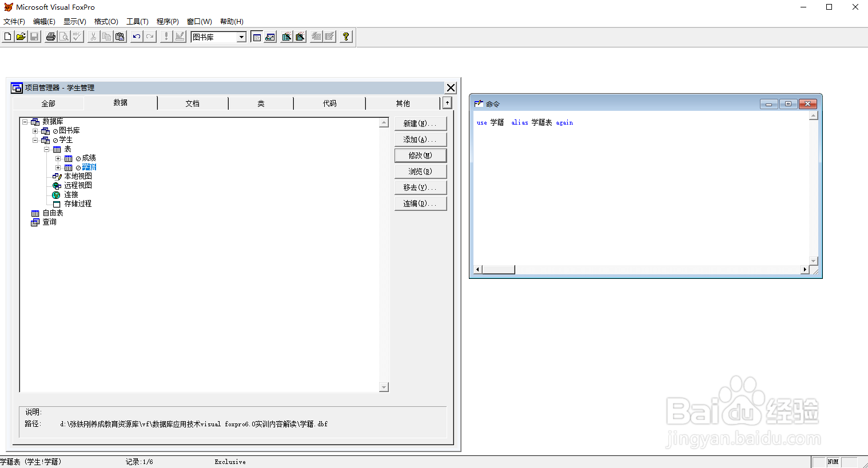
Task: Open the 工具(T) menu
Action: 137,22
